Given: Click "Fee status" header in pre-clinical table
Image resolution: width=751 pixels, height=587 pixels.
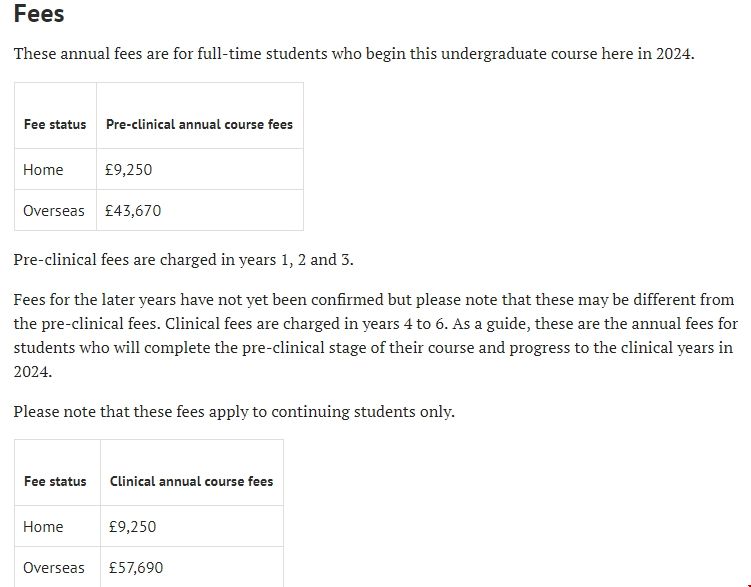Looking at the screenshot, I should (55, 125).
